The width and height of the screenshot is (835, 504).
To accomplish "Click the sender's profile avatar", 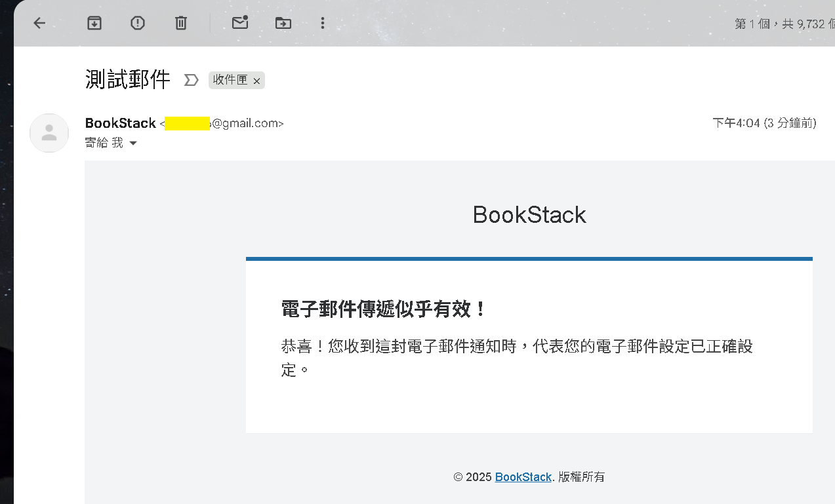I will point(49,133).
